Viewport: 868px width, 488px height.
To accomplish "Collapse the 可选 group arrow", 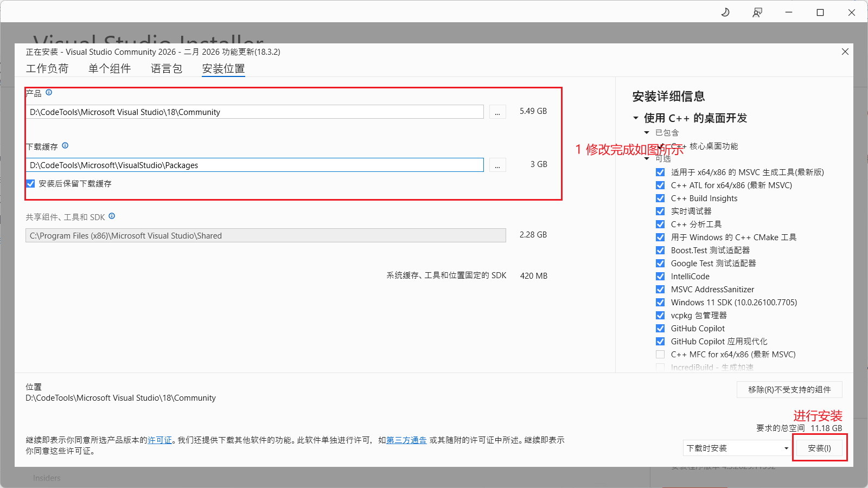I will (x=647, y=159).
